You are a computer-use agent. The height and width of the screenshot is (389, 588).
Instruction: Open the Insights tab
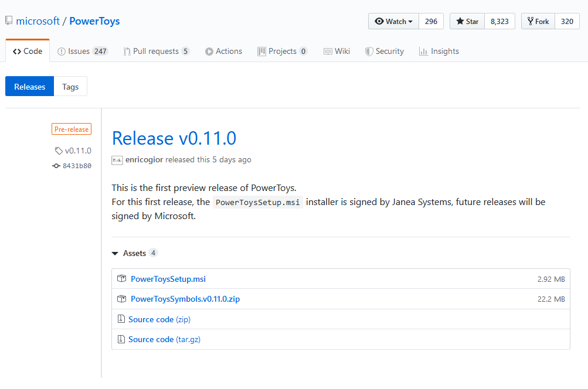439,52
